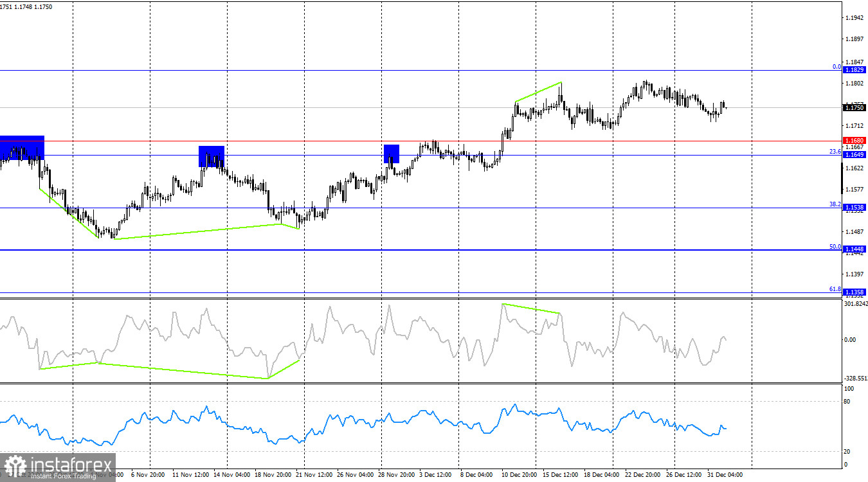Click the 1.1577 price scale value

click(855, 190)
